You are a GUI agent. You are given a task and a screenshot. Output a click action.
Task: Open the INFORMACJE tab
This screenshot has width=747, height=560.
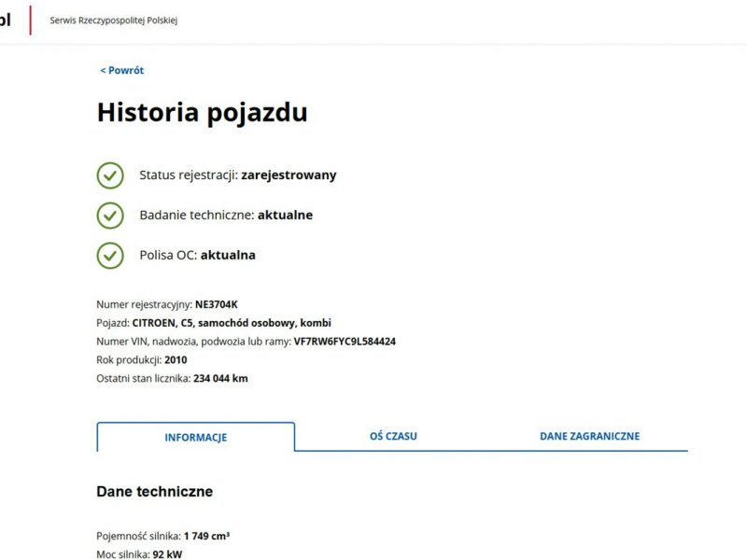(196, 437)
